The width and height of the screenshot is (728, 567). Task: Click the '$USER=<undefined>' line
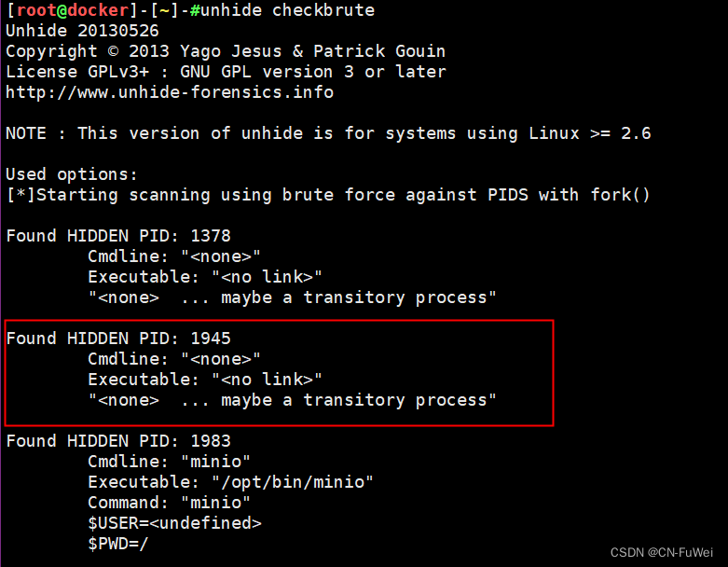click(174, 523)
